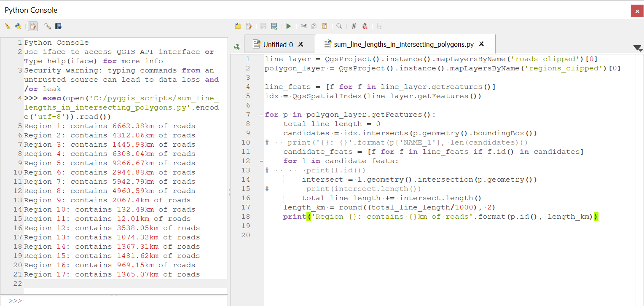
Task: Click the Save As disk icon
Action: 274,26
